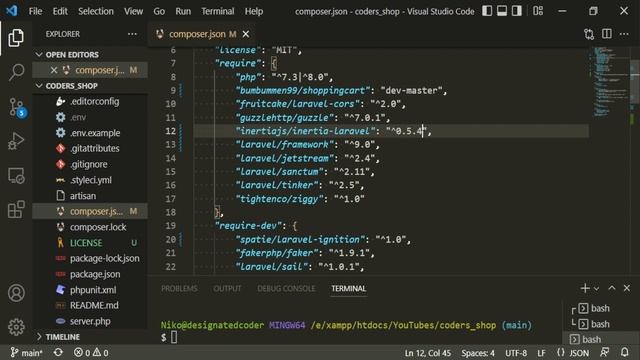Click errors and warnings count in status bar
The height and width of the screenshot is (360, 640).
click(x=91, y=353)
